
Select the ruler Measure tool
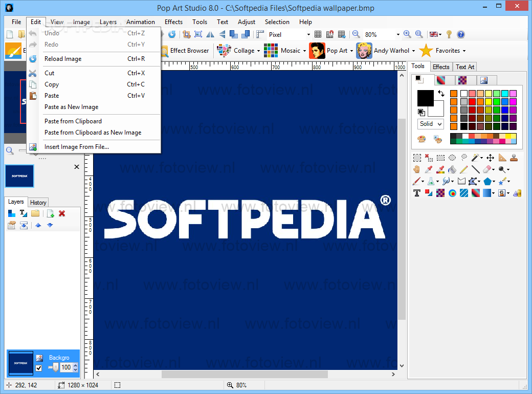(x=502, y=158)
